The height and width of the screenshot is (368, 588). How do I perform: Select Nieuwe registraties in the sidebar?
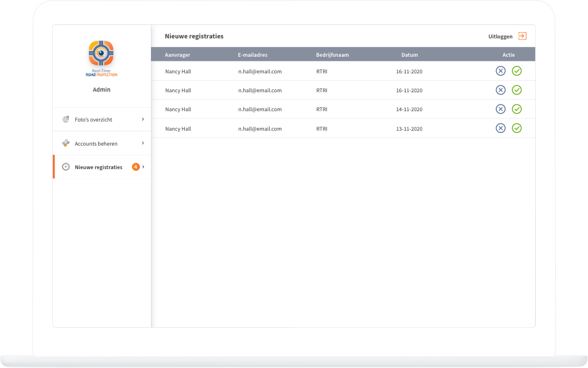102,167
